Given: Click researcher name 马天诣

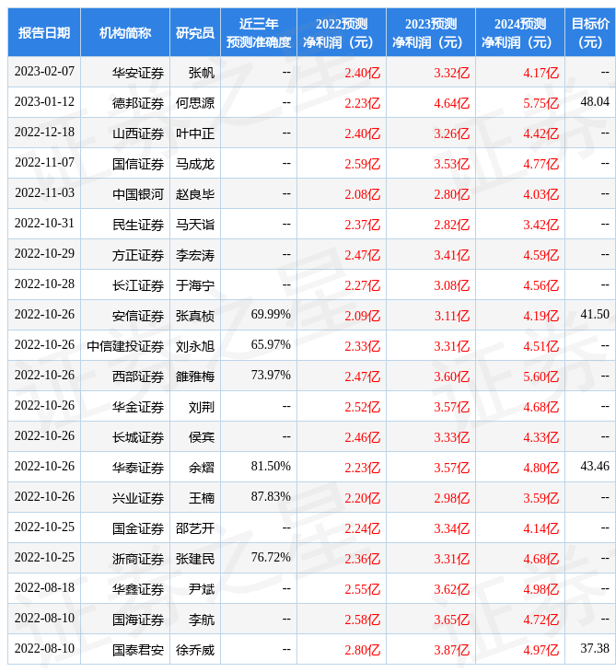Looking at the screenshot, I should coord(195,225).
